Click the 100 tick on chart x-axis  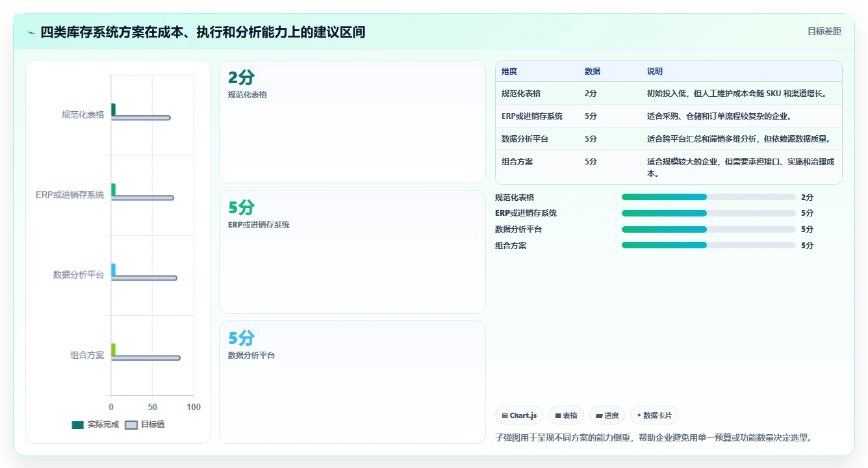click(194, 407)
